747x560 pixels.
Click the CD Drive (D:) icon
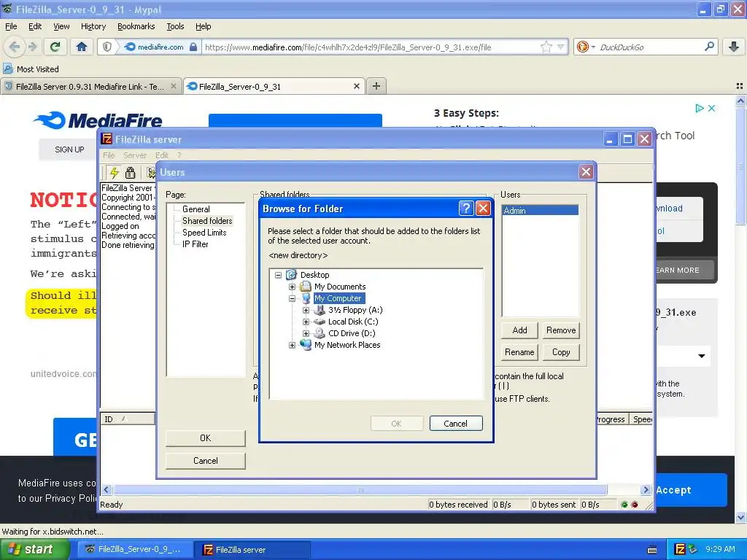point(320,333)
